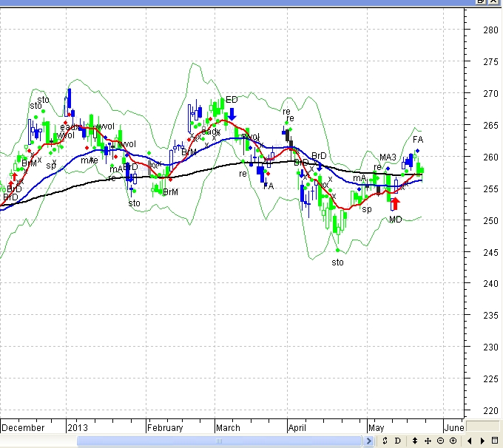Click the four-way move arrows icon
Screen dimensions: 503x448
point(428,441)
